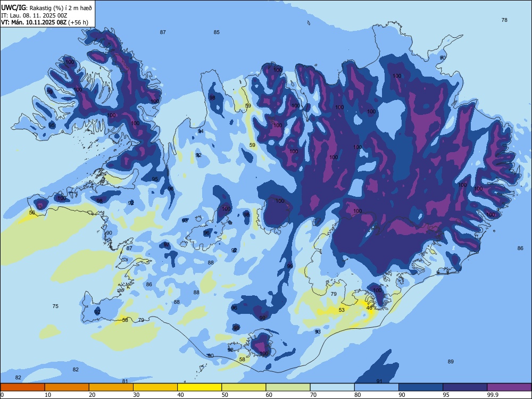Click the legend tick label '50'
Viewport: 532px width, 399px height.
click(x=225, y=395)
